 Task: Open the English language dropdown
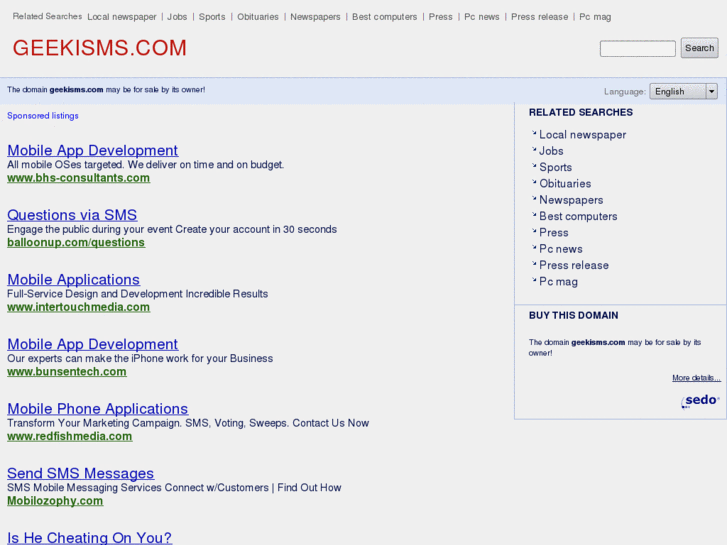click(x=683, y=91)
